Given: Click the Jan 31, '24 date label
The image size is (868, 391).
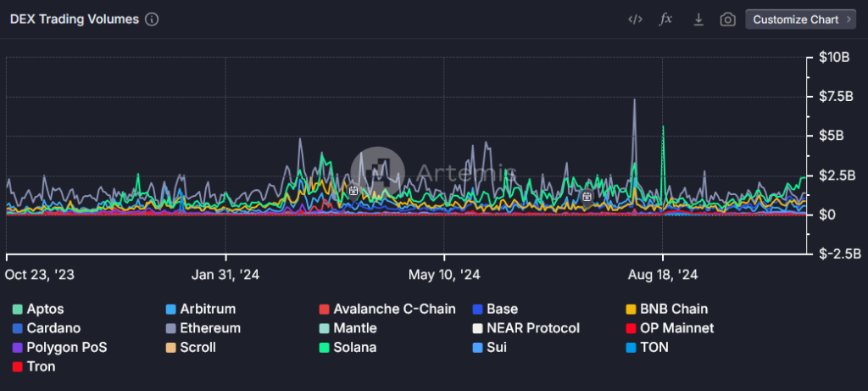Looking at the screenshot, I should pyautogui.click(x=225, y=275).
